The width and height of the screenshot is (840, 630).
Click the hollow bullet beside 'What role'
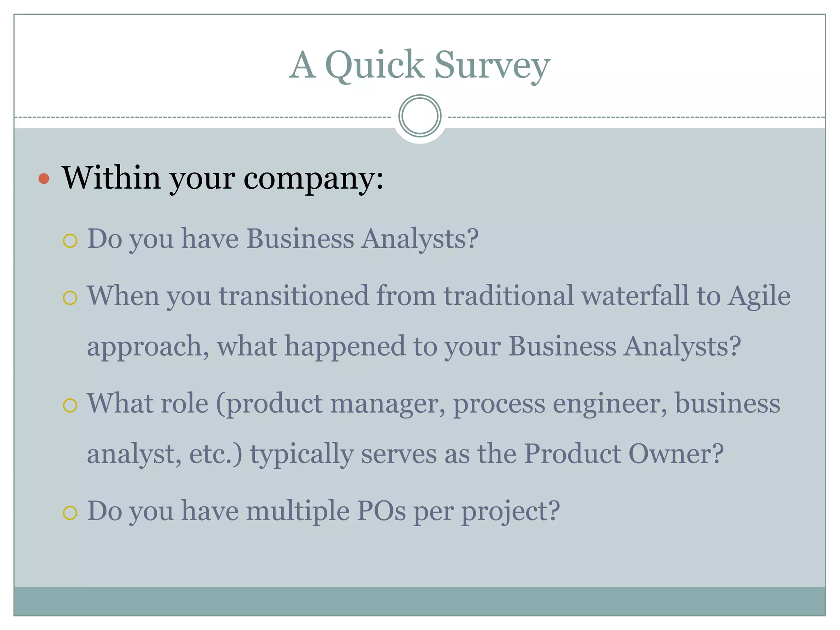[x=70, y=405]
